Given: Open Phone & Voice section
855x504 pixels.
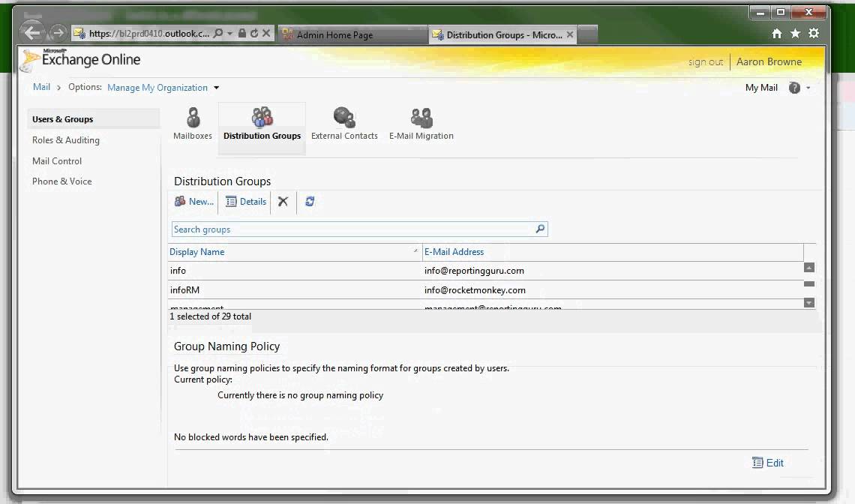Looking at the screenshot, I should [61, 181].
